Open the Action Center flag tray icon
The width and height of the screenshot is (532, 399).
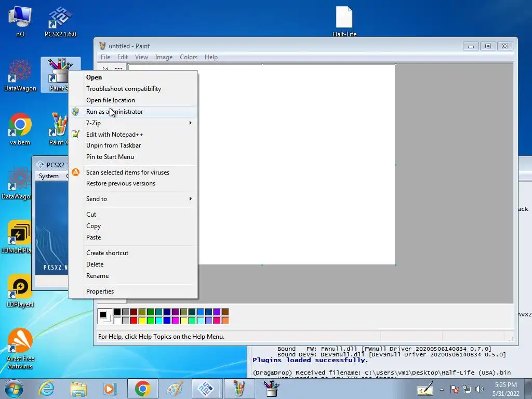point(455,390)
